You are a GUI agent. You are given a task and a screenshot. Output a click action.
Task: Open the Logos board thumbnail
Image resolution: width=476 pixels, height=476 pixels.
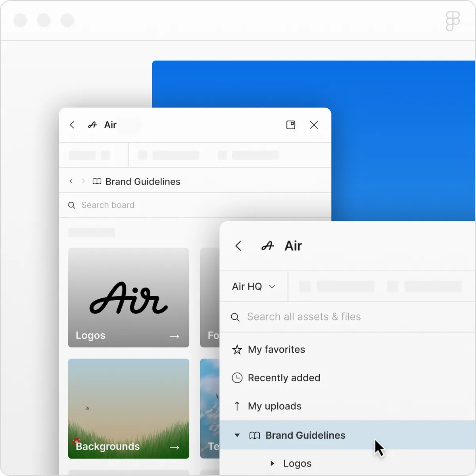(129, 297)
